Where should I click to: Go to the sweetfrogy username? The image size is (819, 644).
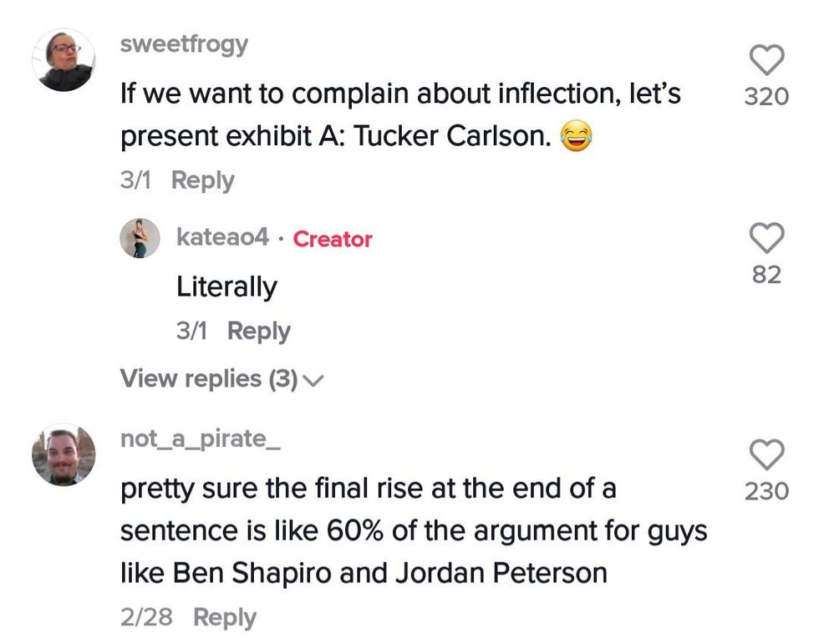pos(184,44)
